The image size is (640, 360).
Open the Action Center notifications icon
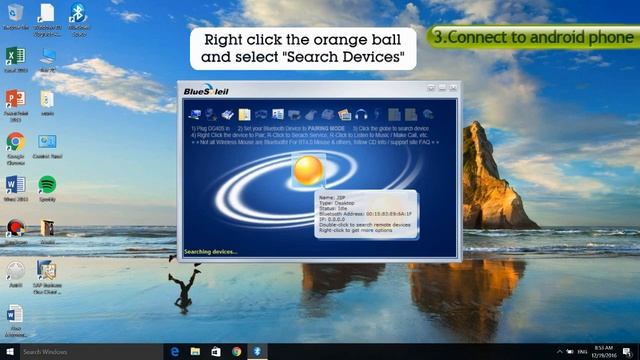coord(627,351)
